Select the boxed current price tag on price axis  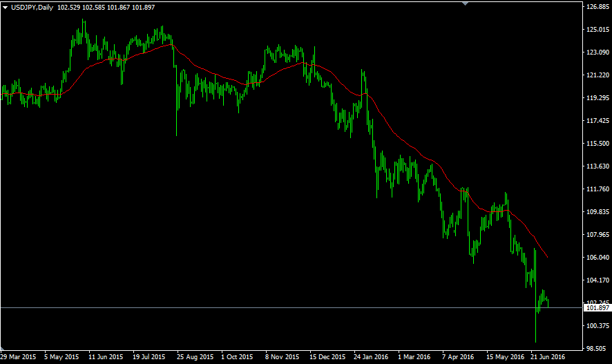[x=597, y=308]
